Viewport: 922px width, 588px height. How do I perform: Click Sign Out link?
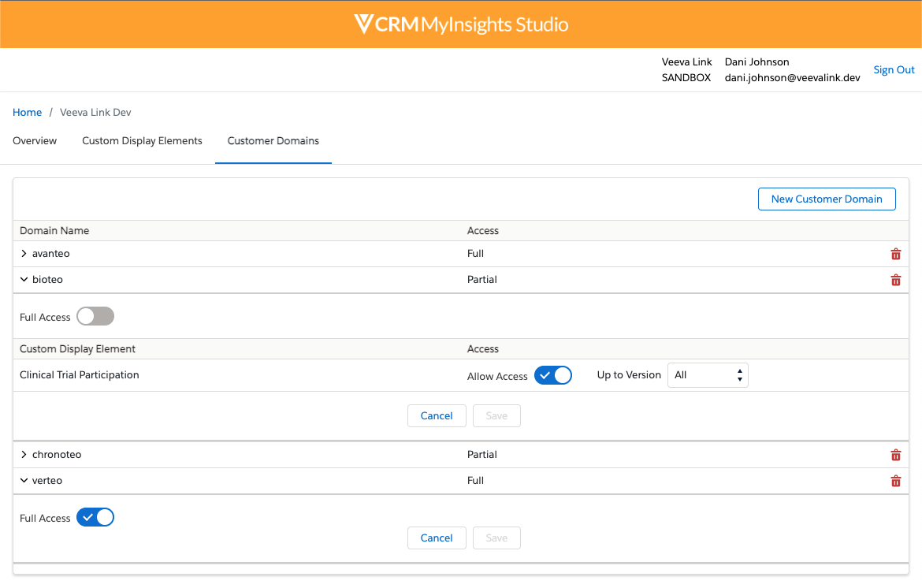(894, 70)
